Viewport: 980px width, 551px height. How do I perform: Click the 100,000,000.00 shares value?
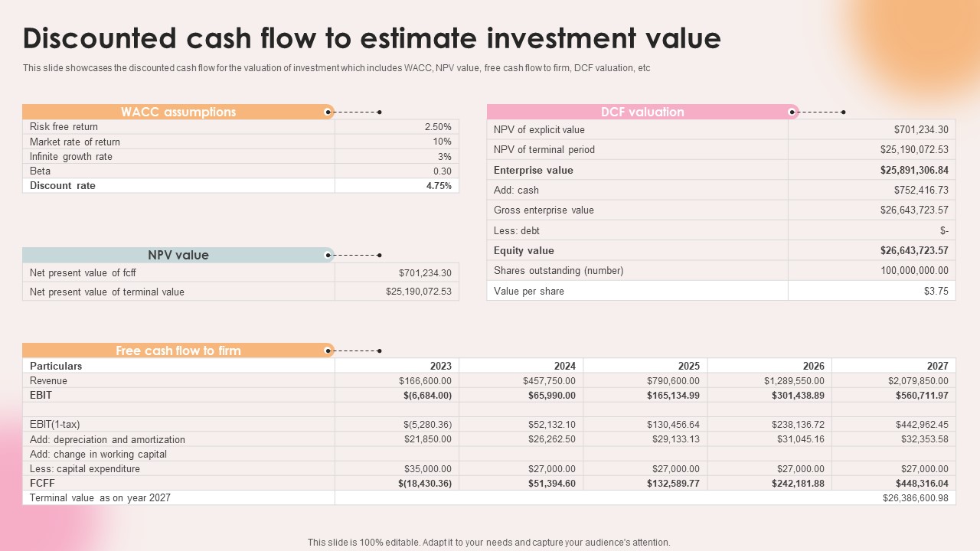coord(914,270)
